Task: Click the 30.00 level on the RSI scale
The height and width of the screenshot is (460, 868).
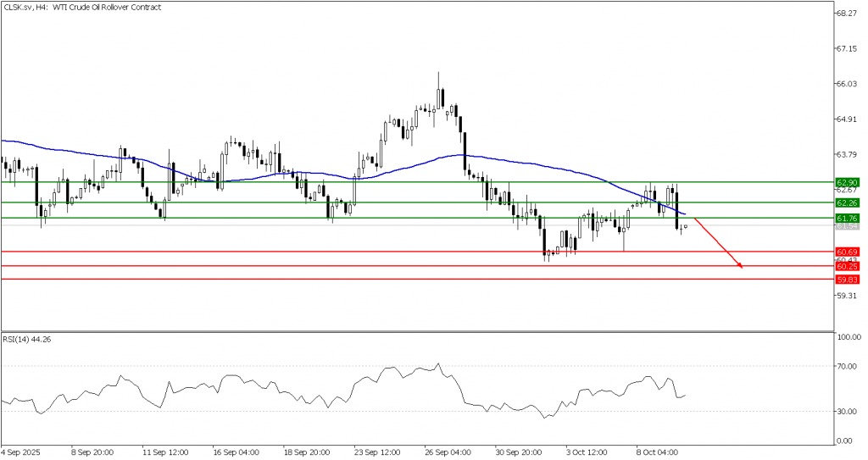Action: coord(847,412)
